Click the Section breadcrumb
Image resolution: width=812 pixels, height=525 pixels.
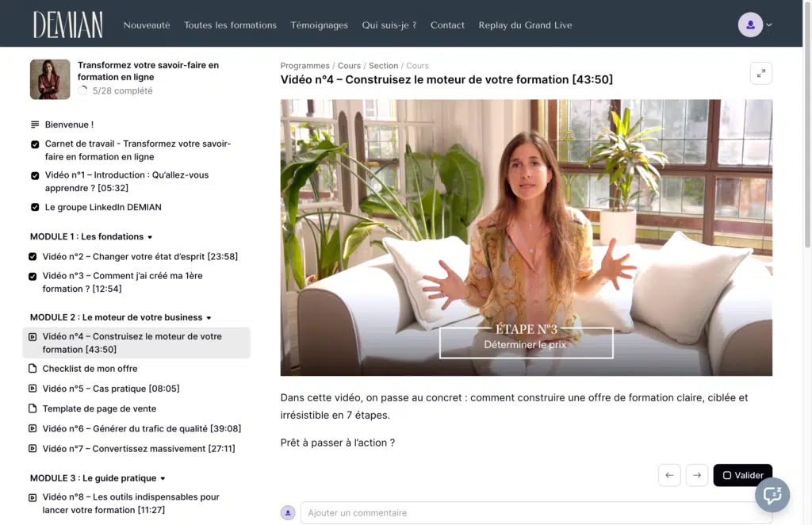pos(383,66)
